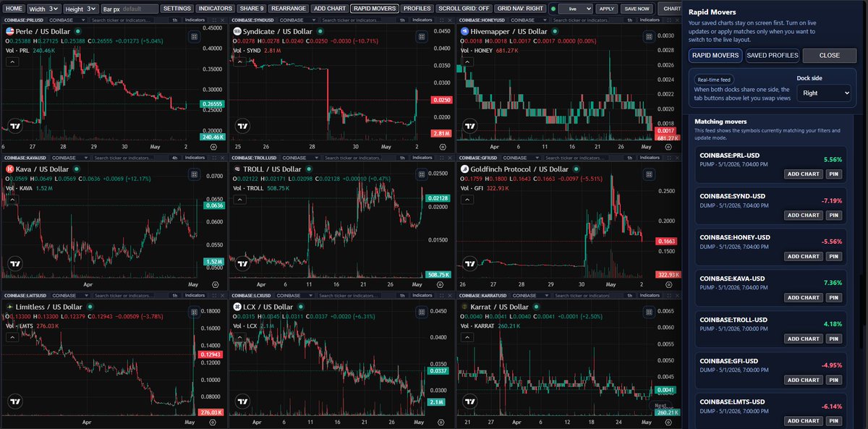Click the Apply button
This screenshot has width=868, height=429.
click(608, 9)
